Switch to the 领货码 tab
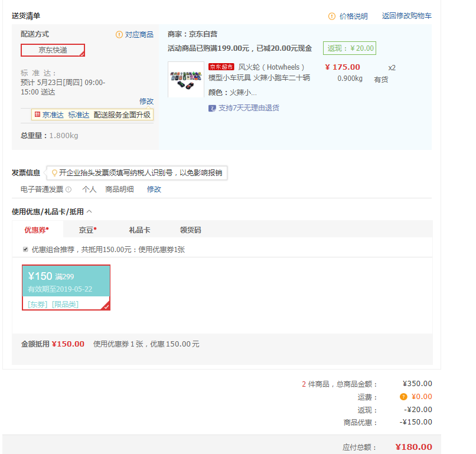 click(x=190, y=230)
